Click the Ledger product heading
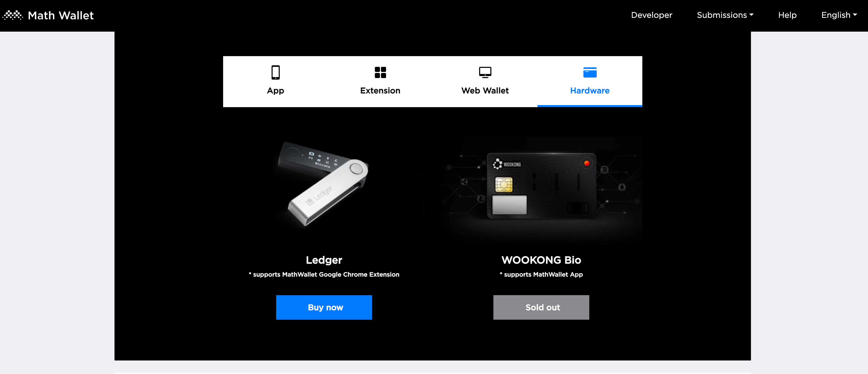868x374 pixels. [324, 260]
